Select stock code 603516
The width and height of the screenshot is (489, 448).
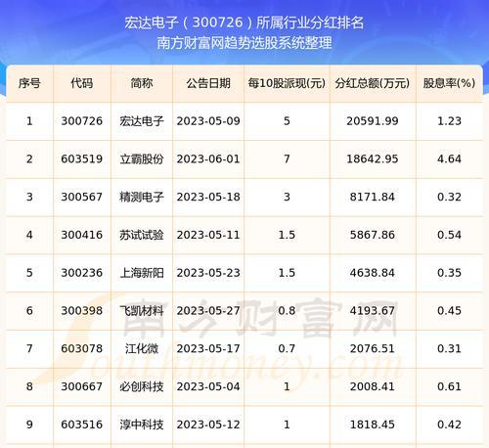pos(82,425)
